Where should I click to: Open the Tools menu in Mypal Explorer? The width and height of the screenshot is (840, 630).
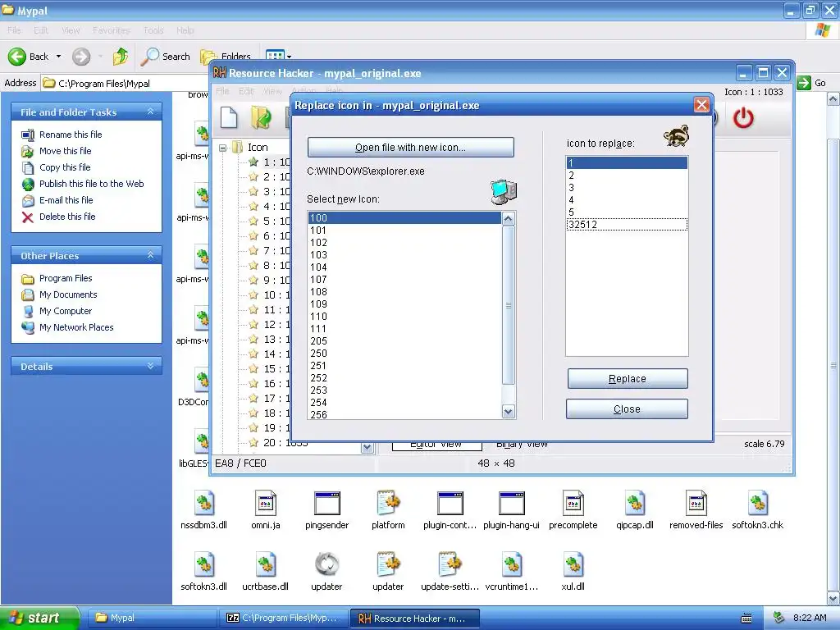pyautogui.click(x=153, y=30)
